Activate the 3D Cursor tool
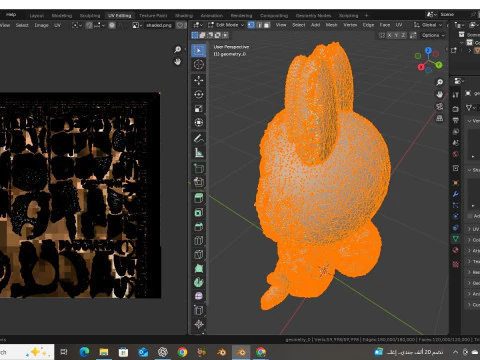This screenshot has height=360, width=480. (x=199, y=65)
